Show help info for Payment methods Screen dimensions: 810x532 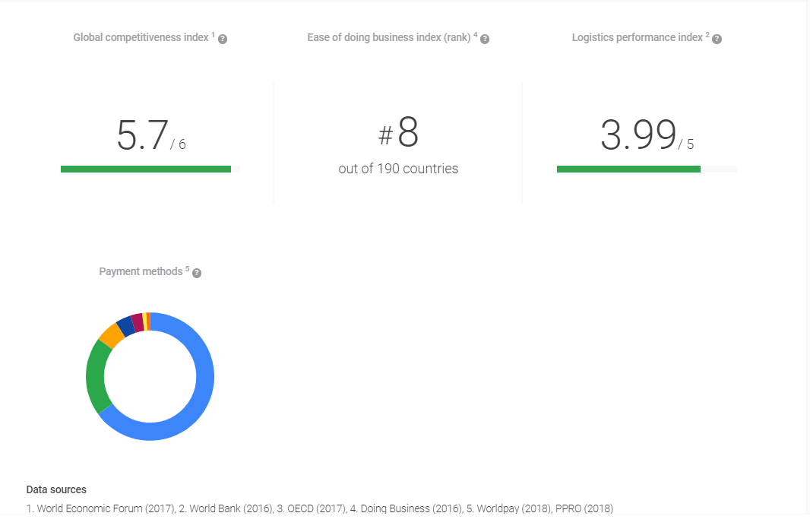point(197,273)
